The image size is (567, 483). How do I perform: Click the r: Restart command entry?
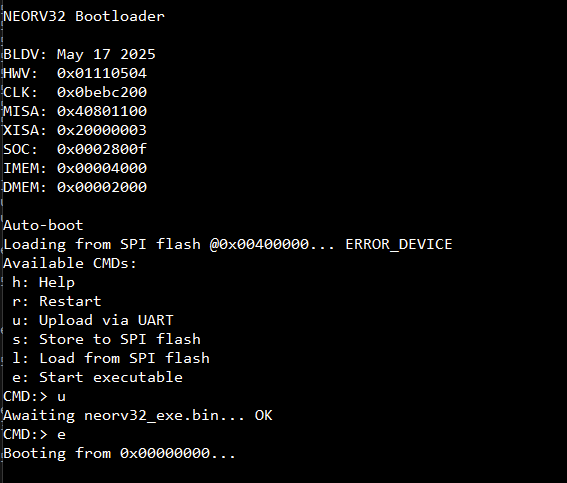pos(57,301)
